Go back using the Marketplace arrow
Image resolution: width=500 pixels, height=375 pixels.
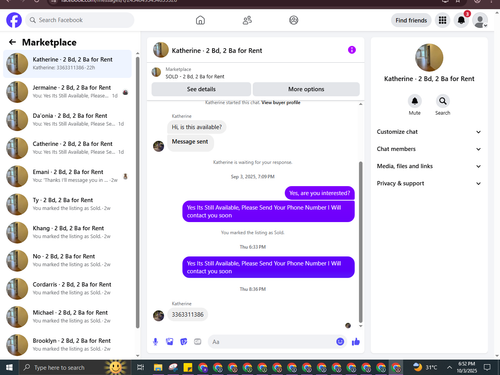(x=12, y=42)
